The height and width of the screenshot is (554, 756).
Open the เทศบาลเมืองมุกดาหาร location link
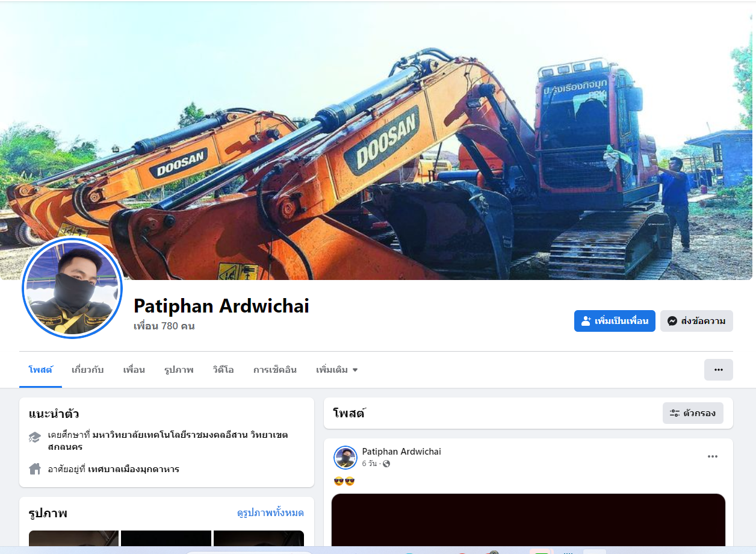click(x=134, y=469)
